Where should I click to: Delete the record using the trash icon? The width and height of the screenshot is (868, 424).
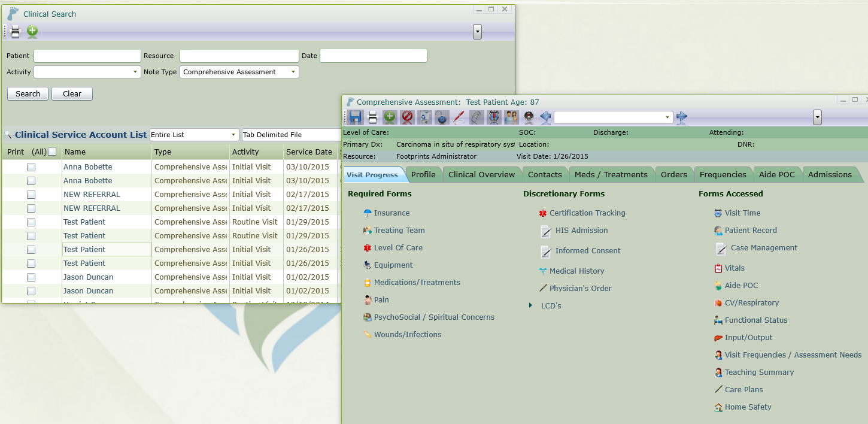[x=424, y=117]
